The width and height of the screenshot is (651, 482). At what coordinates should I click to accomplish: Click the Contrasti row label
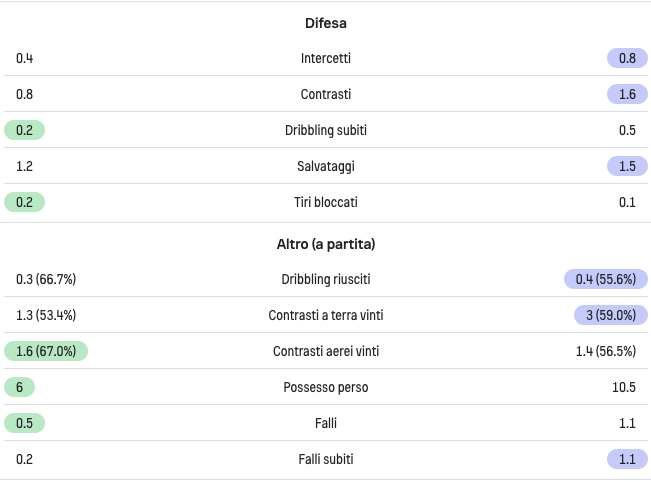click(x=326, y=94)
